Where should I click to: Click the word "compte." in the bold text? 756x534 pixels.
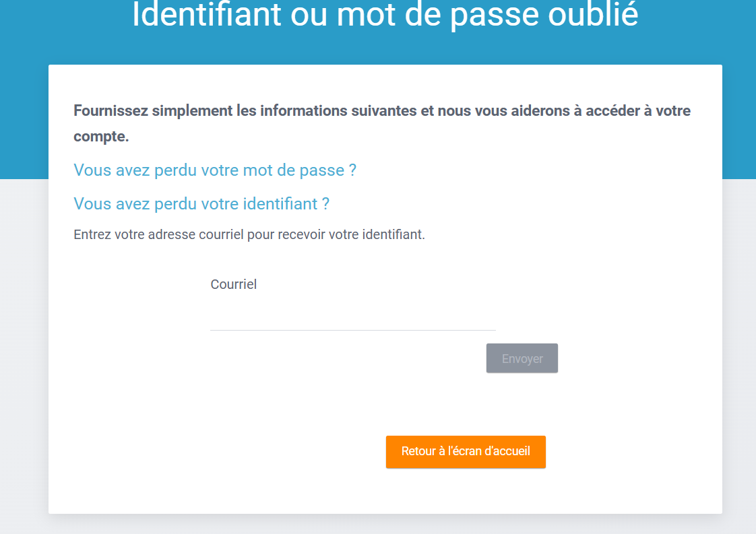(101, 137)
